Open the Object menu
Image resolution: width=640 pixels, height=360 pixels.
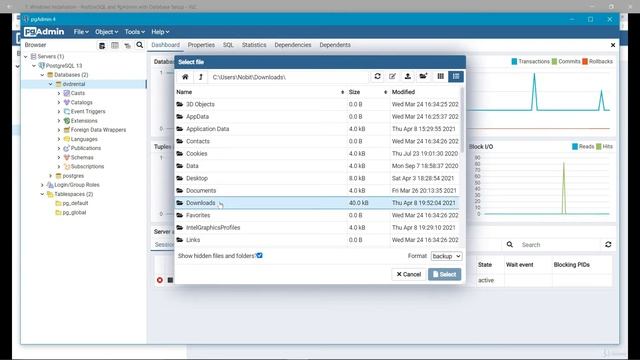(x=106, y=32)
